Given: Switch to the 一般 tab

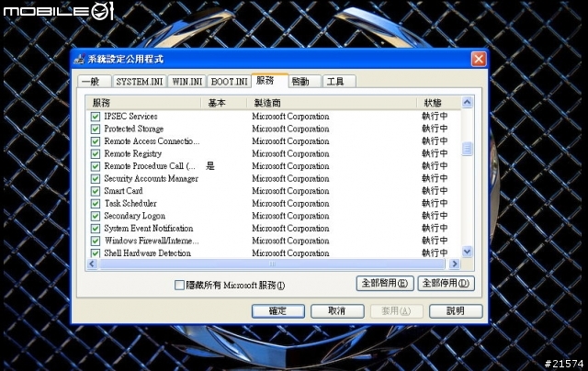Looking at the screenshot, I should click(94, 82).
